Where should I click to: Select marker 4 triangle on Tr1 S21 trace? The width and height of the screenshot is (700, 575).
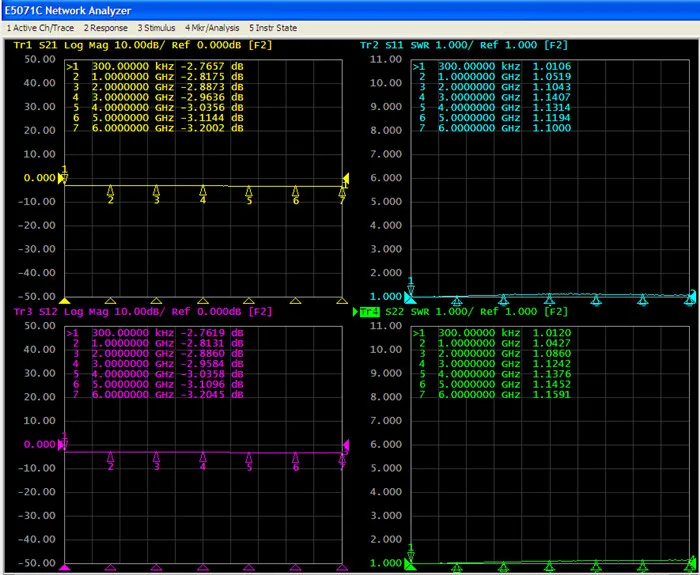[x=203, y=191]
